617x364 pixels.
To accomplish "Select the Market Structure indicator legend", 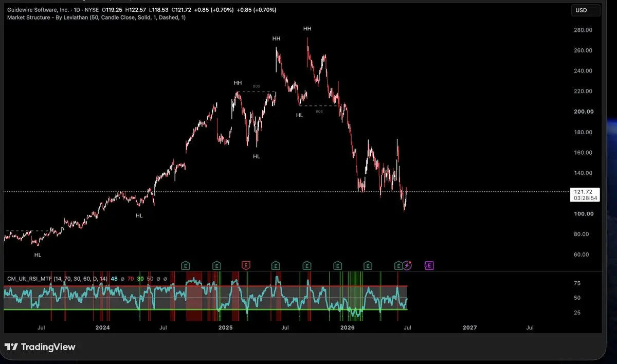I will (97, 17).
